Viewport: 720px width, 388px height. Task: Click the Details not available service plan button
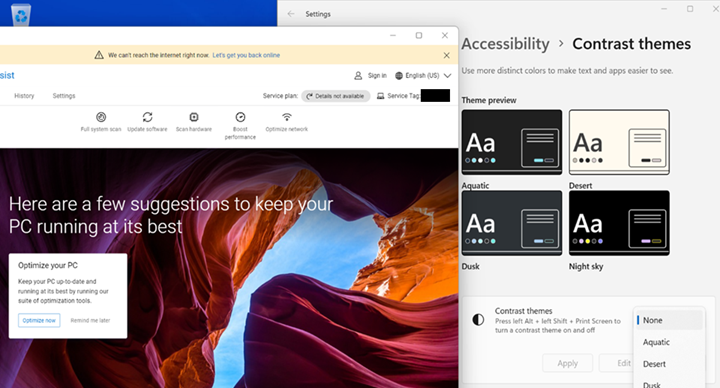pos(336,96)
